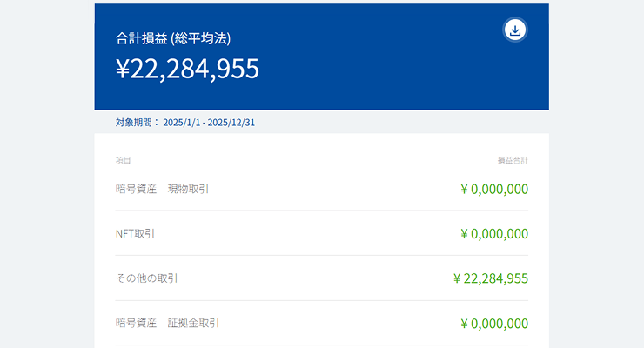Click the 現物取引 text in the first row

(189, 188)
